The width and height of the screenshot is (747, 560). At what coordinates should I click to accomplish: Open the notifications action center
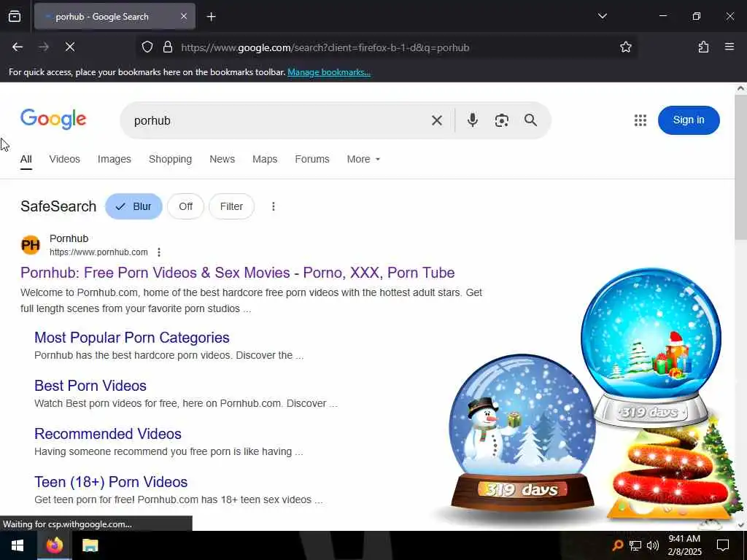(x=723, y=545)
